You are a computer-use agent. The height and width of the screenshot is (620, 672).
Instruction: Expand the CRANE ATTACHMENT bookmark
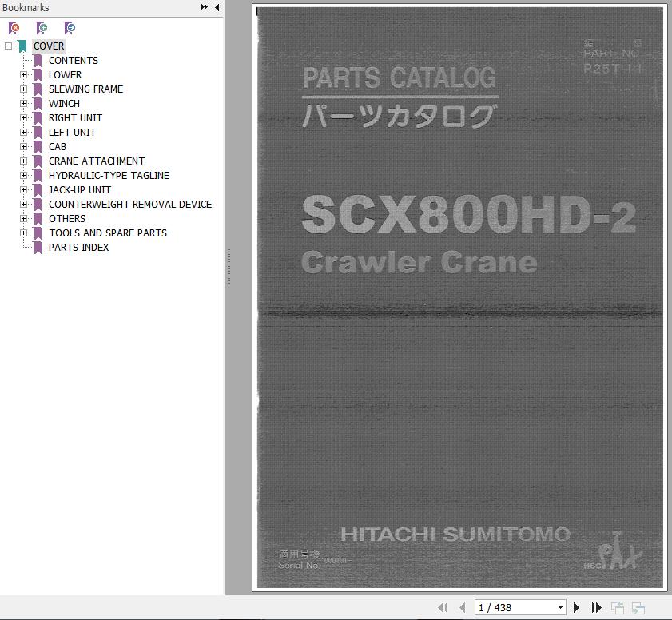point(23,161)
